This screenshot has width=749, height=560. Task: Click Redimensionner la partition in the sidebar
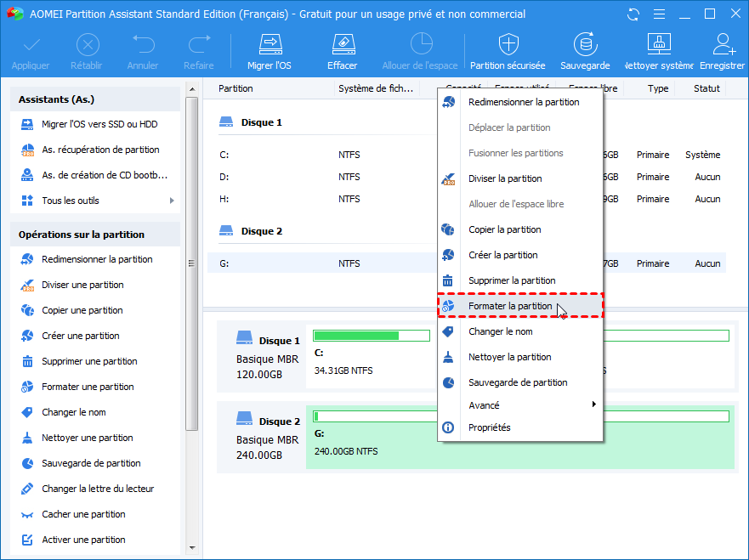(x=95, y=259)
